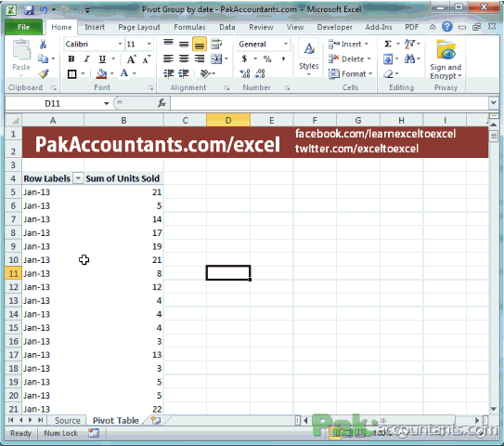The image size is (504, 446).
Task: Click the Format Painter brush icon
Action: point(43,74)
